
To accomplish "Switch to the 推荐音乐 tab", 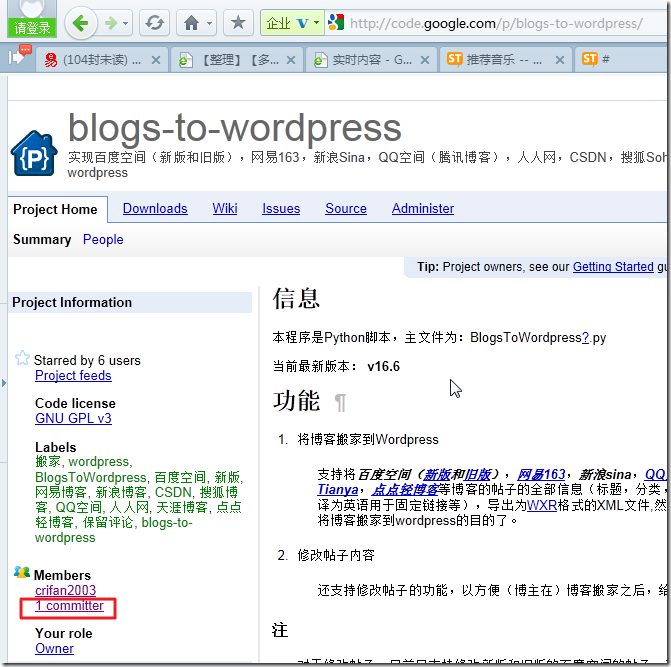I will coord(504,60).
